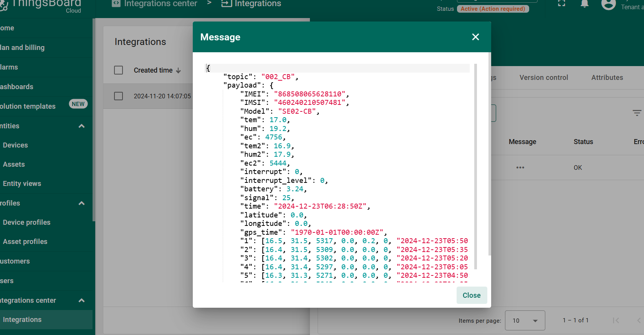644x335 pixels.
Task: Open Device profiles
Action: (x=46, y=222)
